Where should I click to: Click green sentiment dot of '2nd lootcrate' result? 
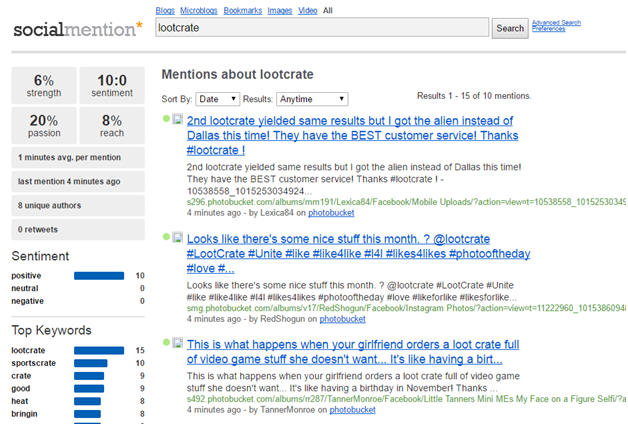point(166,119)
